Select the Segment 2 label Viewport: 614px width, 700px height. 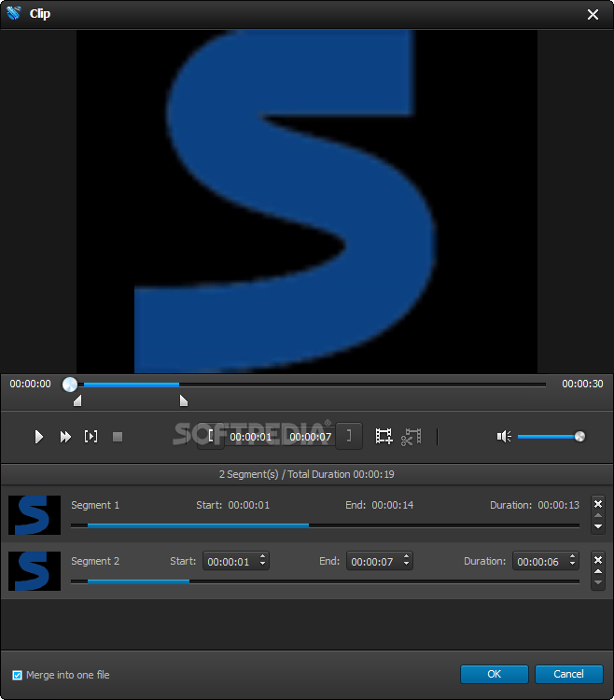[x=95, y=561]
